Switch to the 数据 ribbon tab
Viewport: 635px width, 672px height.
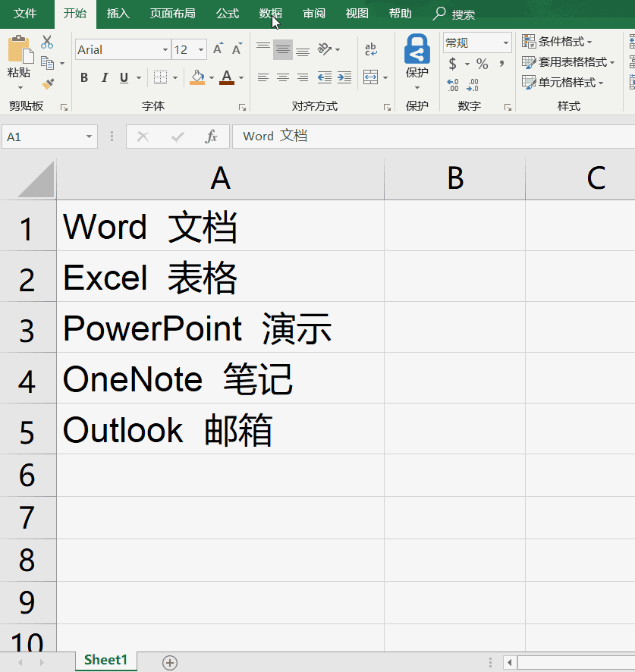point(270,14)
